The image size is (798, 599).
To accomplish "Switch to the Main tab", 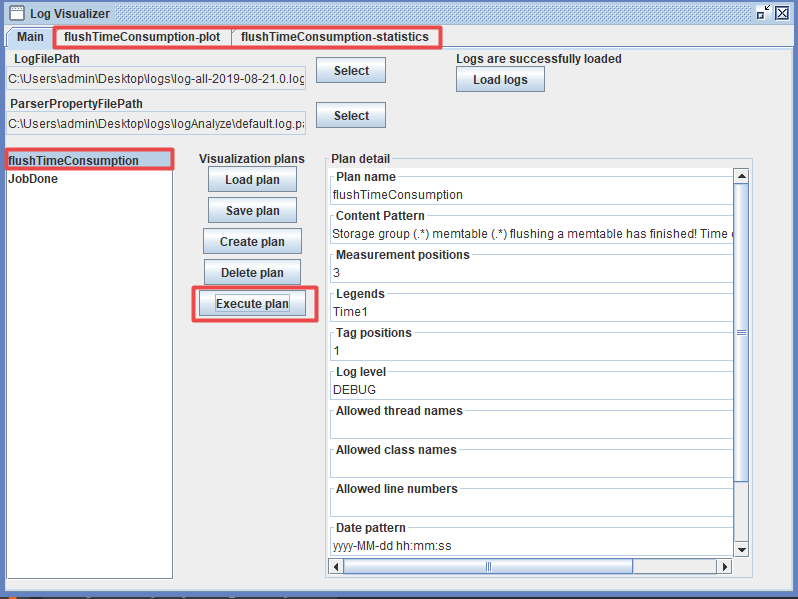I will (30, 37).
